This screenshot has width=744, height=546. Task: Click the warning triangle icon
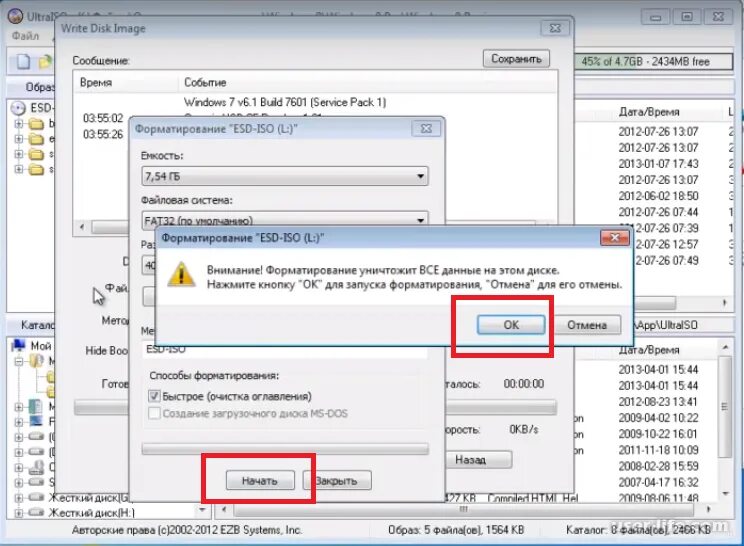click(181, 274)
